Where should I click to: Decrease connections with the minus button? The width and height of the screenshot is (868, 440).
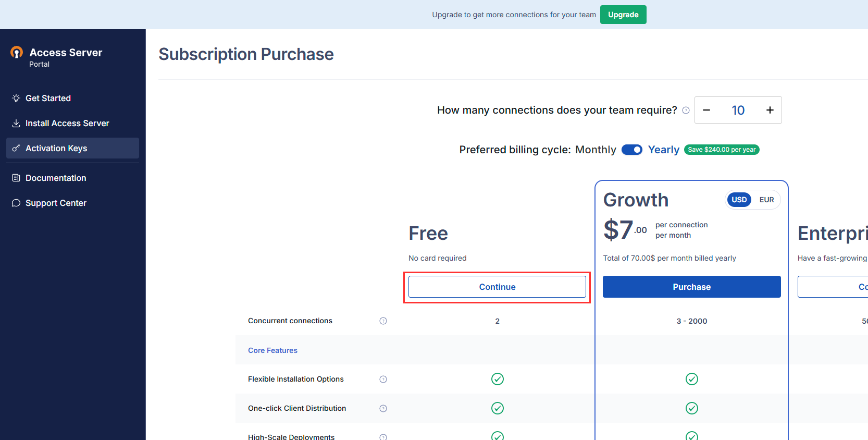[x=706, y=110]
